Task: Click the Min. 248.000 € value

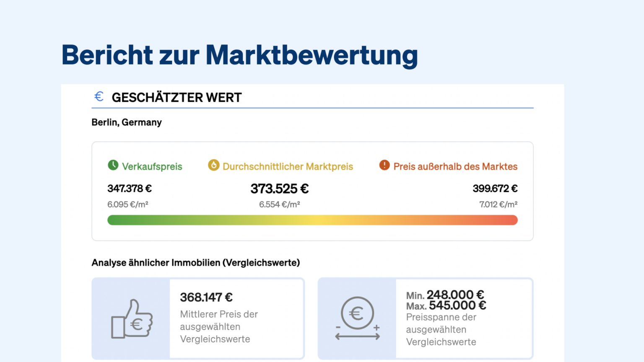Action: click(x=445, y=295)
